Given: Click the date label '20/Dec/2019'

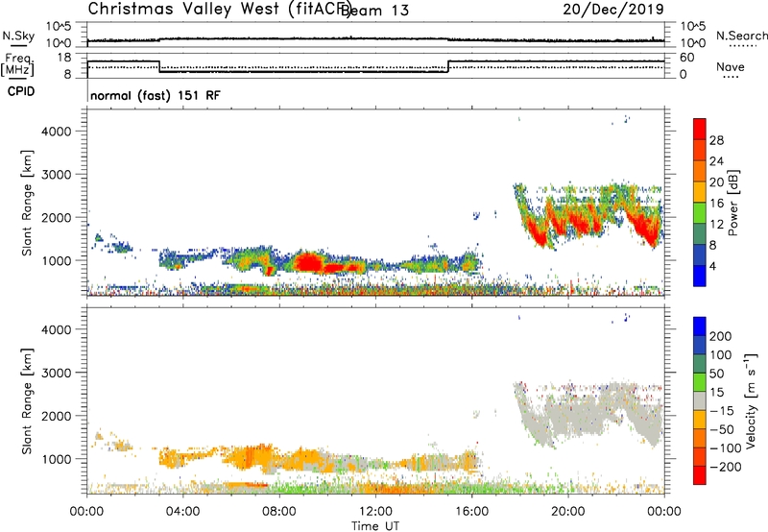Looking at the screenshot, I should coord(613,10).
